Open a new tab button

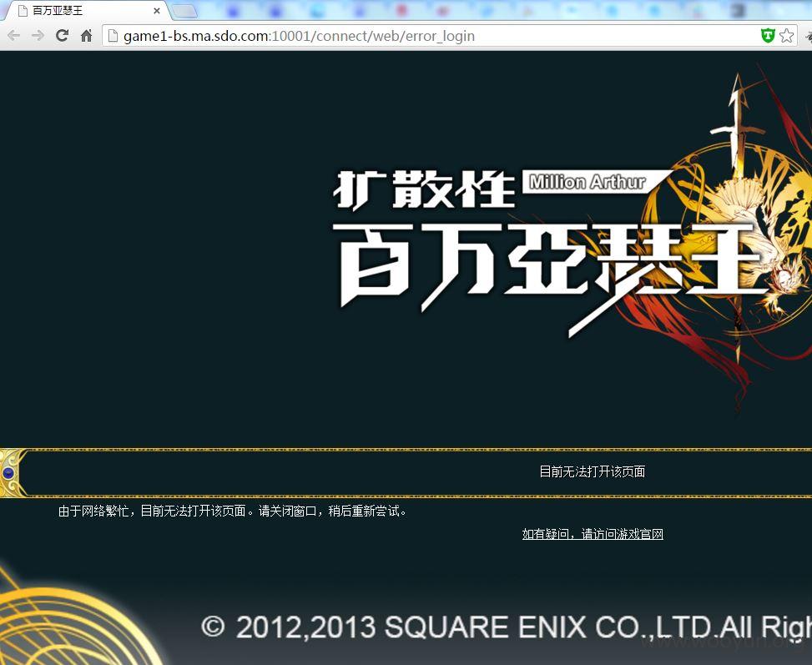184,11
